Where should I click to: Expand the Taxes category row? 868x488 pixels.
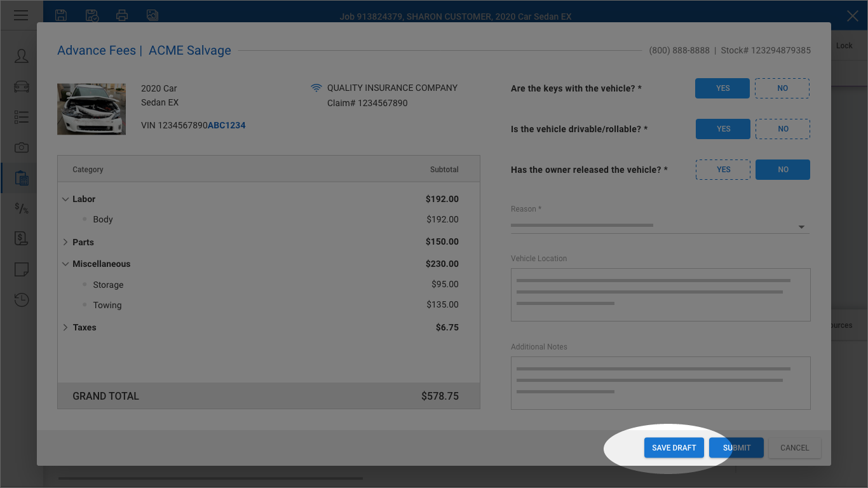(x=65, y=327)
